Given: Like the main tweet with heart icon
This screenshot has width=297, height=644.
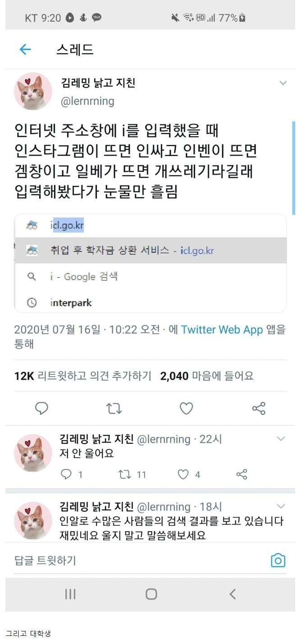Looking at the screenshot, I should click(186, 409).
